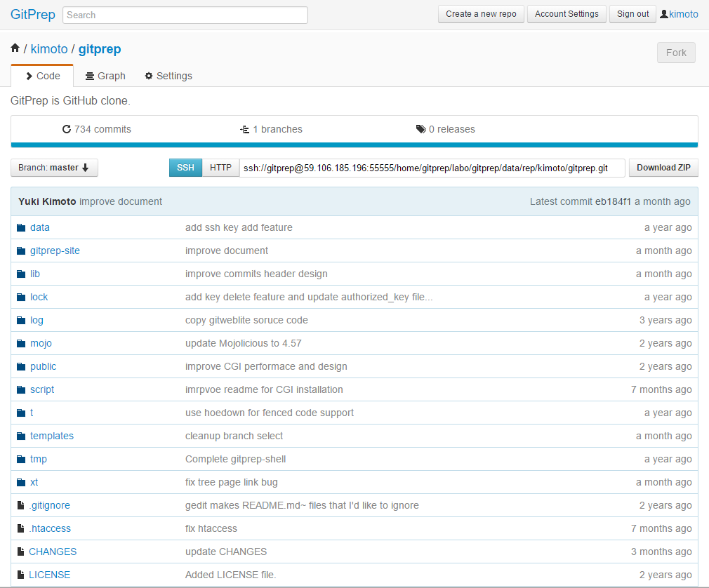This screenshot has height=588, width=709.
Task: Open the t folder
Action: point(32,413)
